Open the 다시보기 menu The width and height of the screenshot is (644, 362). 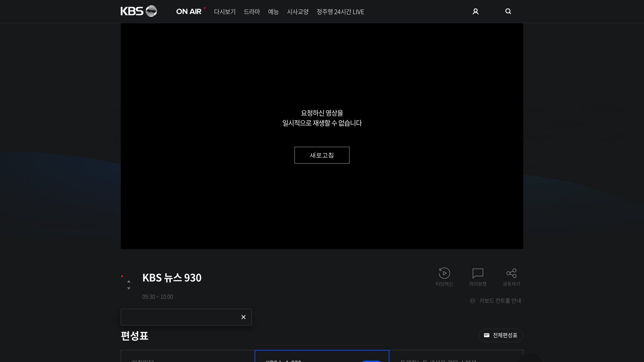point(225,11)
